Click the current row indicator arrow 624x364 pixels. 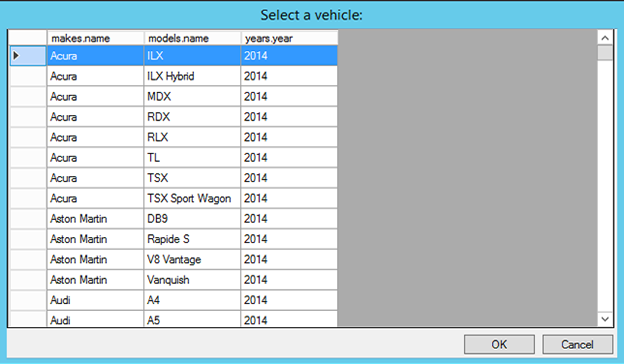(x=16, y=56)
